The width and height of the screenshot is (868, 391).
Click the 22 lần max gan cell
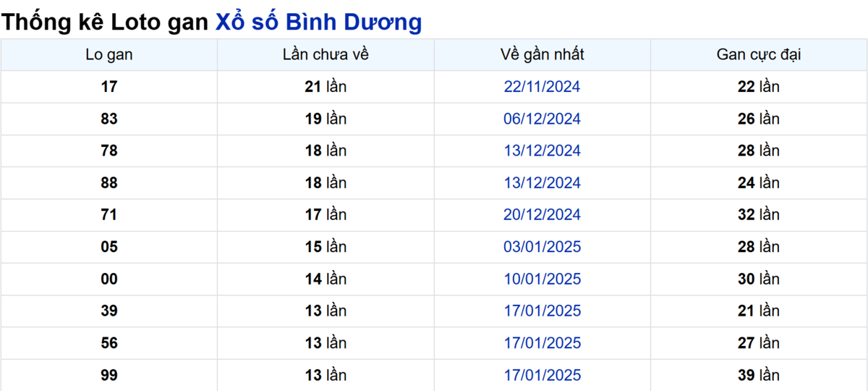coord(759,87)
